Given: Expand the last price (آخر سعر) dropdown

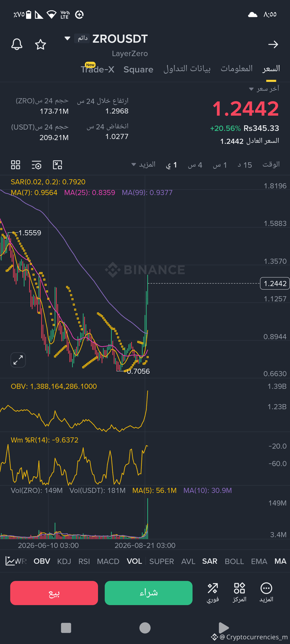Looking at the screenshot, I should 264,89.
